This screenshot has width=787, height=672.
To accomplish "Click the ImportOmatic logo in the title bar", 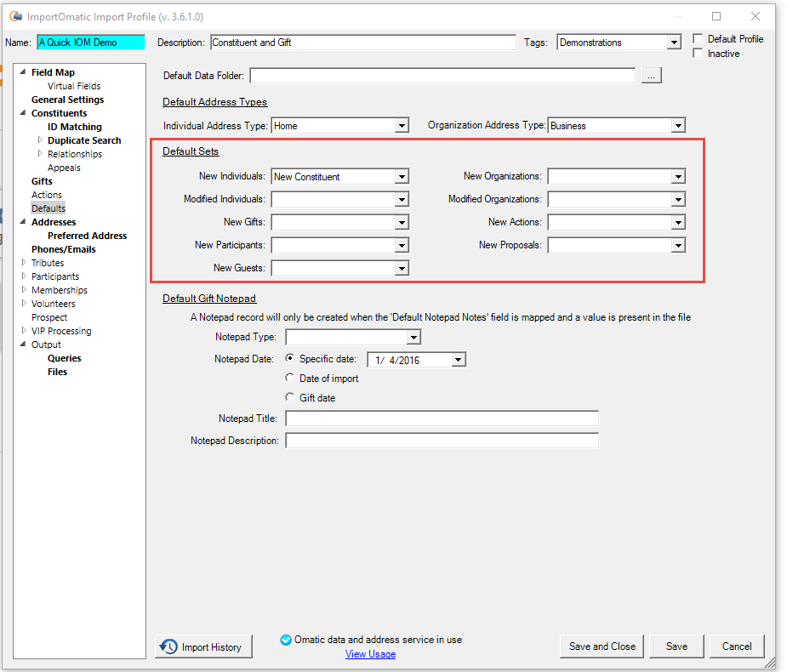I will click(x=14, y=16).
